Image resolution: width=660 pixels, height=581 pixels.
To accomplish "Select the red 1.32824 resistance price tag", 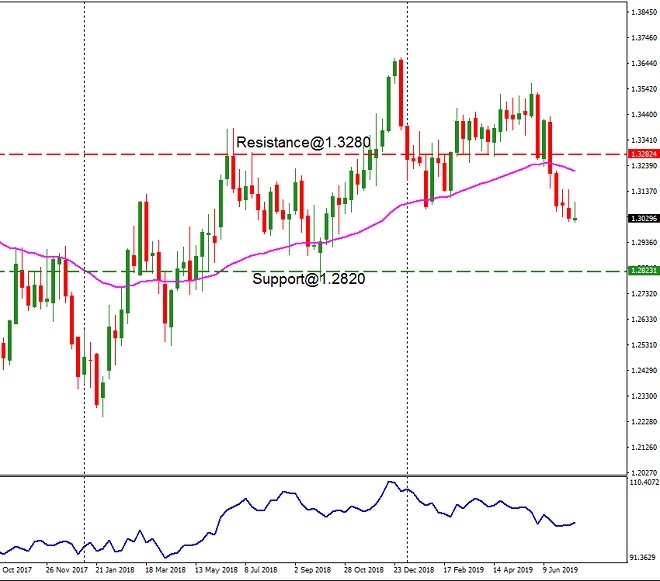I will (643, 154).
